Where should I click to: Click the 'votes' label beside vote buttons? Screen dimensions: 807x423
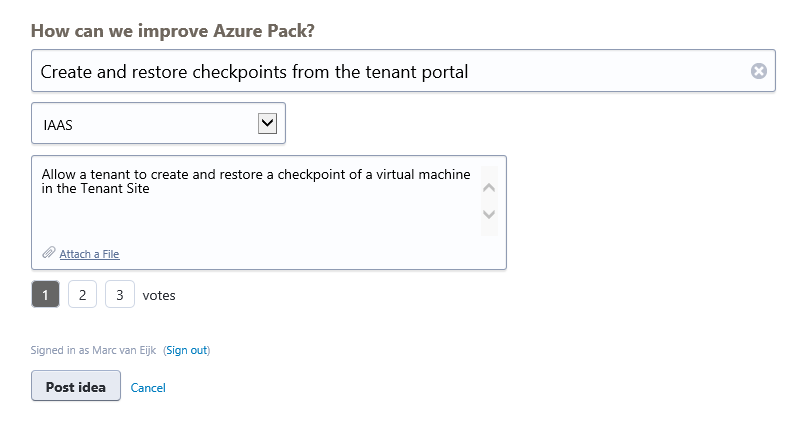(159, 295)
